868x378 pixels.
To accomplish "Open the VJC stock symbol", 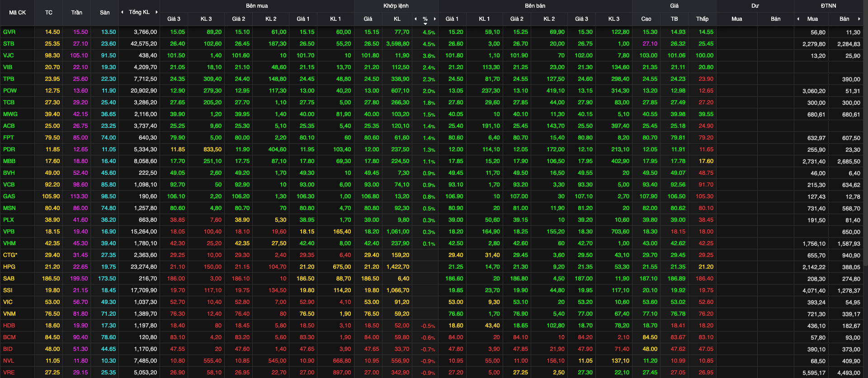I will coord(9,56).
